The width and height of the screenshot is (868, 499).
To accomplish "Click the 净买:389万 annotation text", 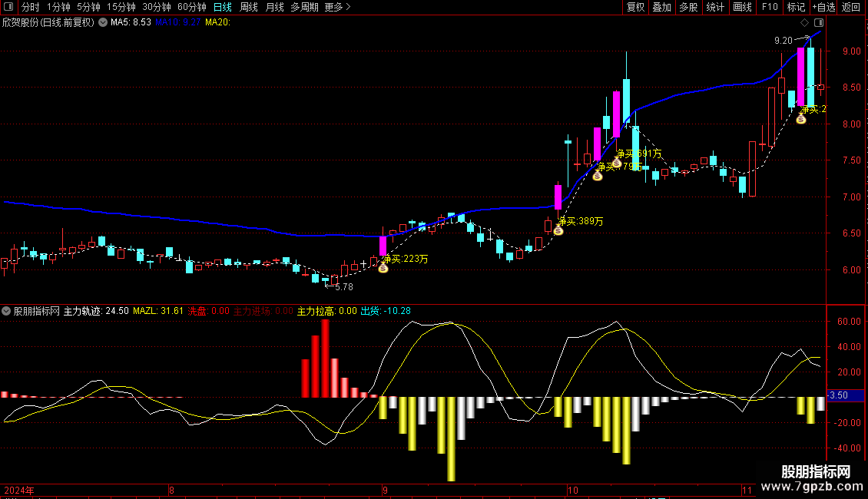I will (581, 221).
